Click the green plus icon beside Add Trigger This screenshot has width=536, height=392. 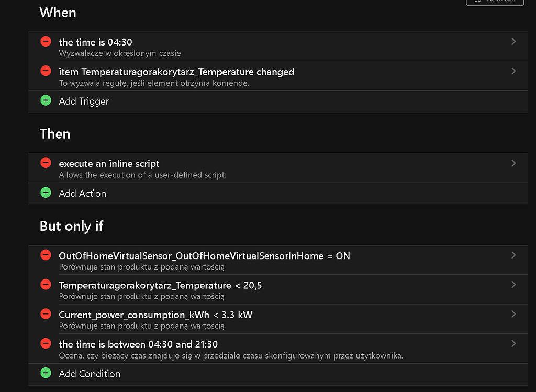click(x=46, y=100)
